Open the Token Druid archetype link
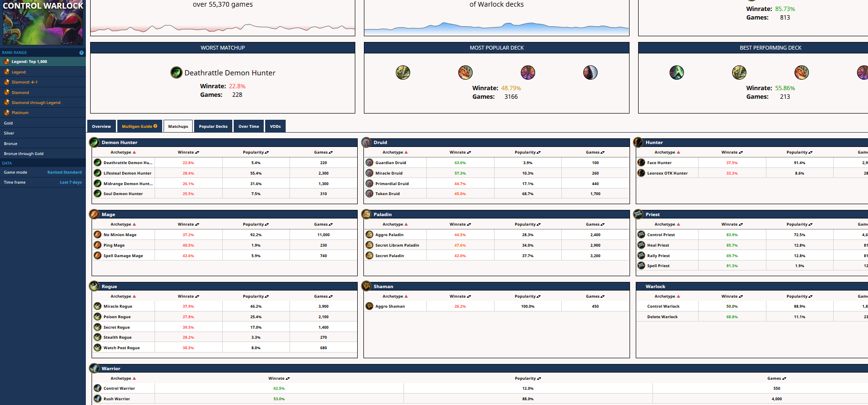The image size is (868, 405). click(387, 194)
